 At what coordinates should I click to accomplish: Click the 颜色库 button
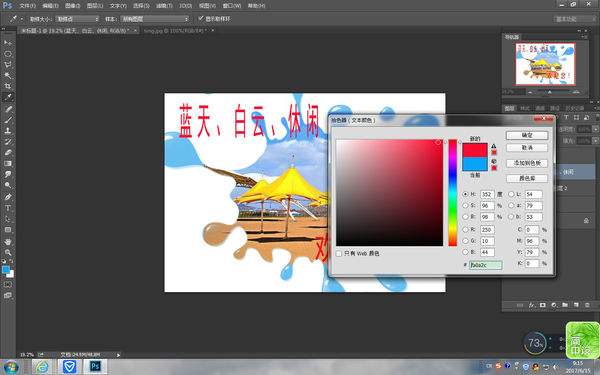pyautogui.click(x=527, y=178)
